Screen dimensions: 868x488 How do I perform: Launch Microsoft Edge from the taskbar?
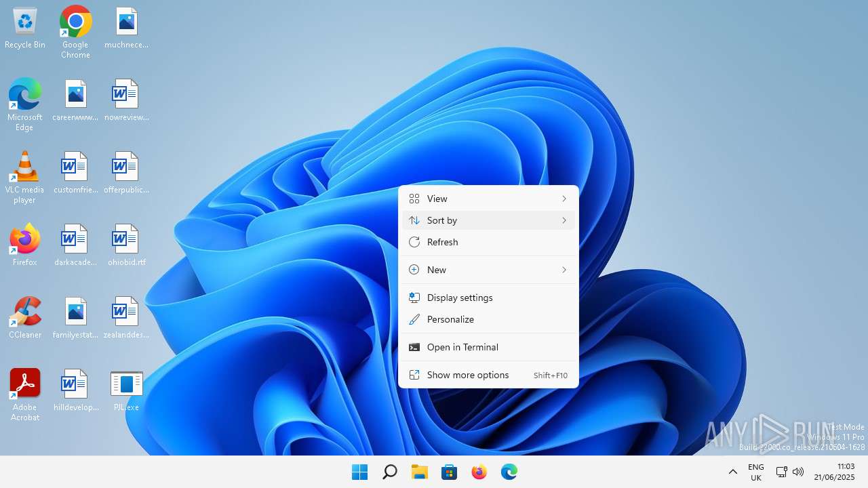pyautogui.click(x=509, y=472)
